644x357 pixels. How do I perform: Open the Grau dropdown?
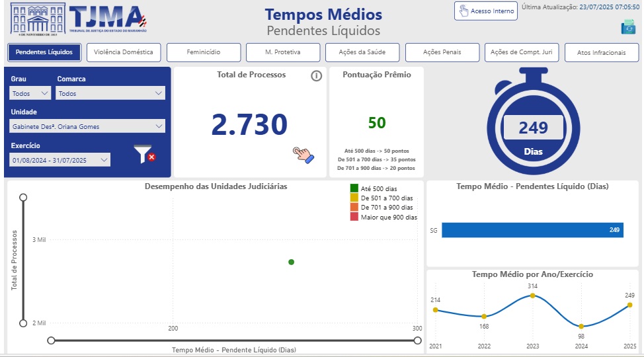(30, 93)
